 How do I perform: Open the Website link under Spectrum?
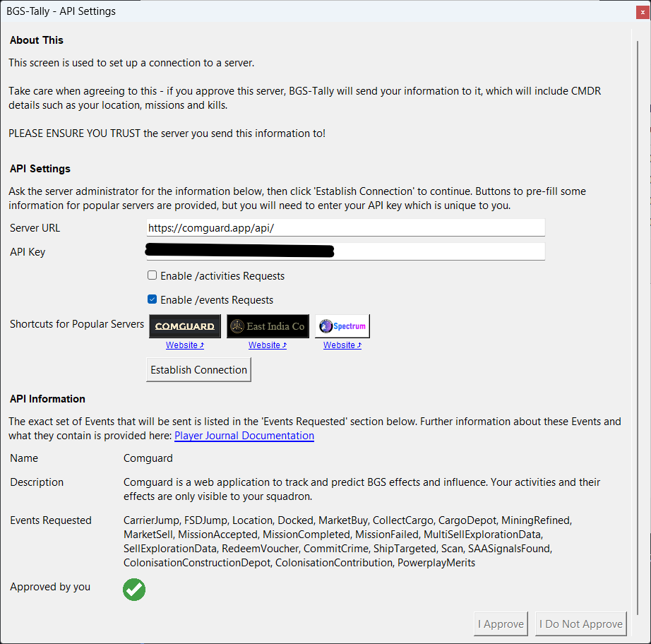[342, 345]
